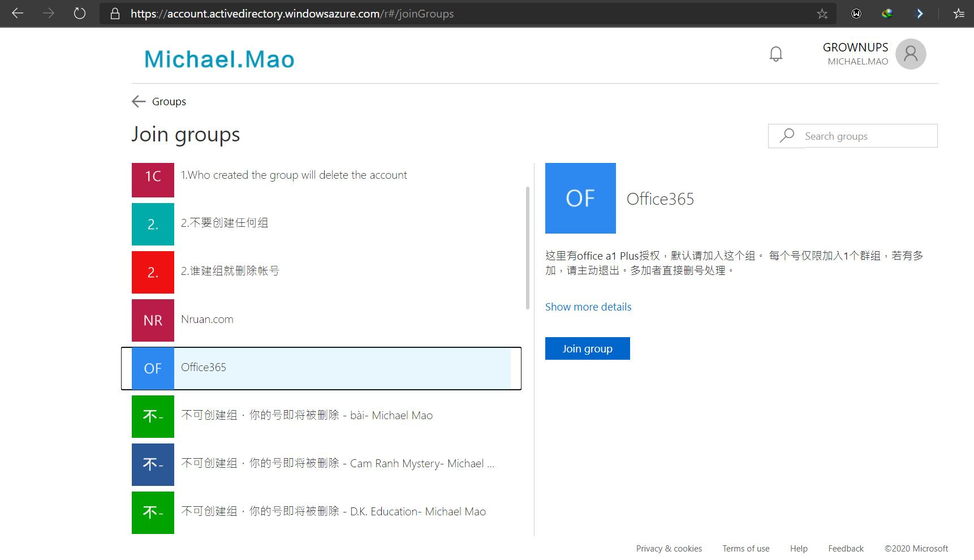Click the search magnifier icon

point(787,136)
